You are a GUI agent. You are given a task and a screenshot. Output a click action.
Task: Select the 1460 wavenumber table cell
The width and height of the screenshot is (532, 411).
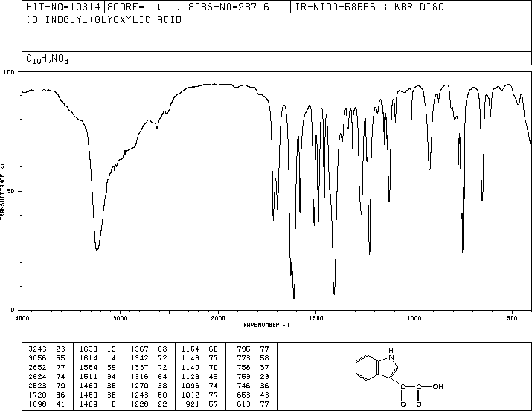click(89, 395)
